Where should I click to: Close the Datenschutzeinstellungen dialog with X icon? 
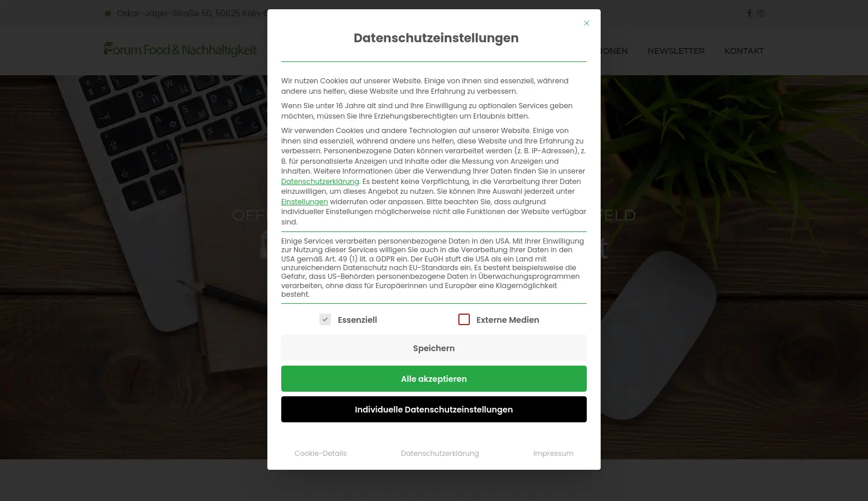coord(587,23)
